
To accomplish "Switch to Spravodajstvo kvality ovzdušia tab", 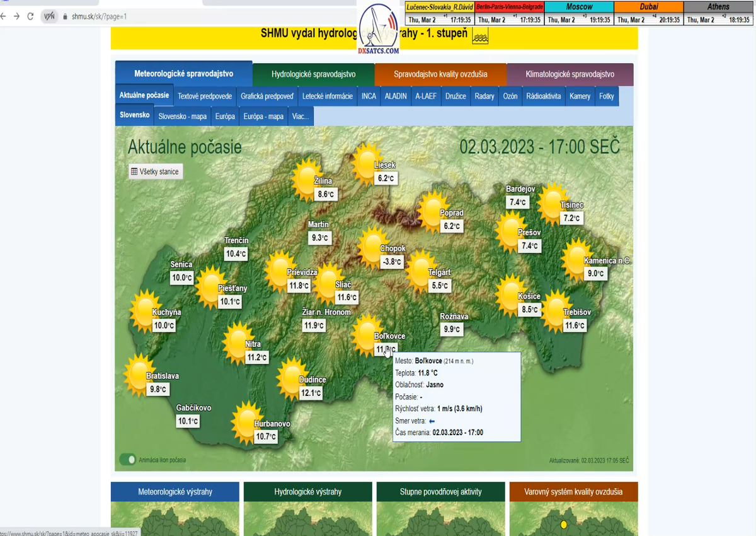I will (x=440, y=74).
